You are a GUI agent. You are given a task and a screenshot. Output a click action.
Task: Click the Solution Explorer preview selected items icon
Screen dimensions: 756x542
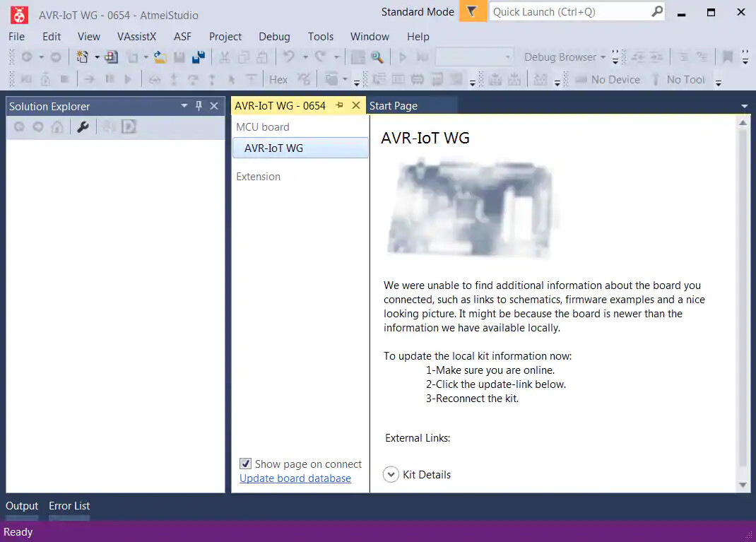point(129,126)
